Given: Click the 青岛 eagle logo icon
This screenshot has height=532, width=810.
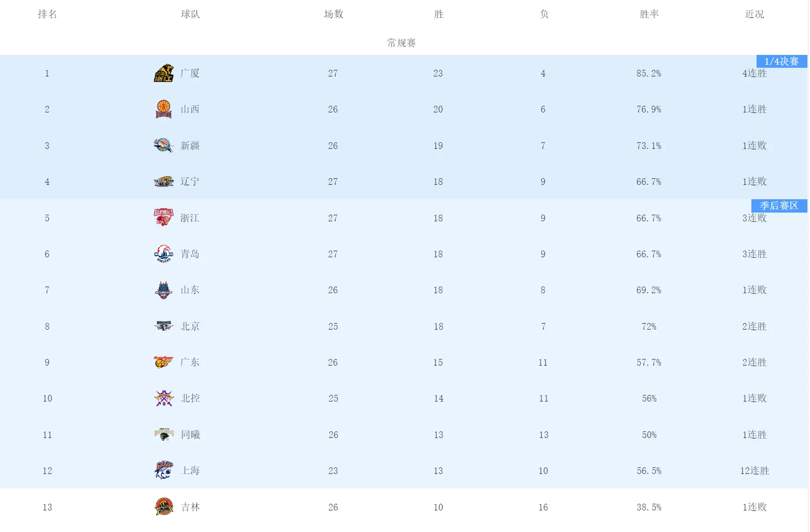Looking at the screenshot, I should pyautogui.click(x=163, y=254).
